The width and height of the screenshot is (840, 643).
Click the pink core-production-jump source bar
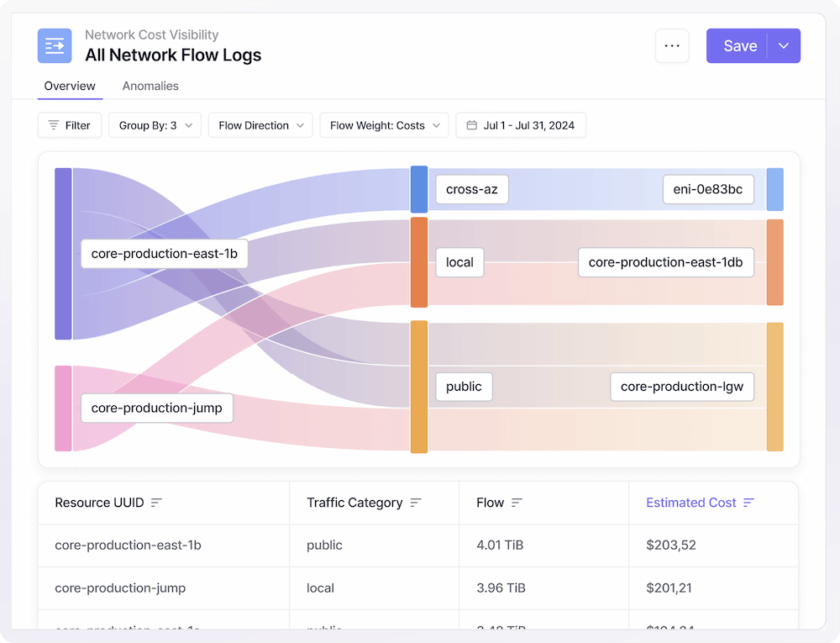(x=63, y=408)
